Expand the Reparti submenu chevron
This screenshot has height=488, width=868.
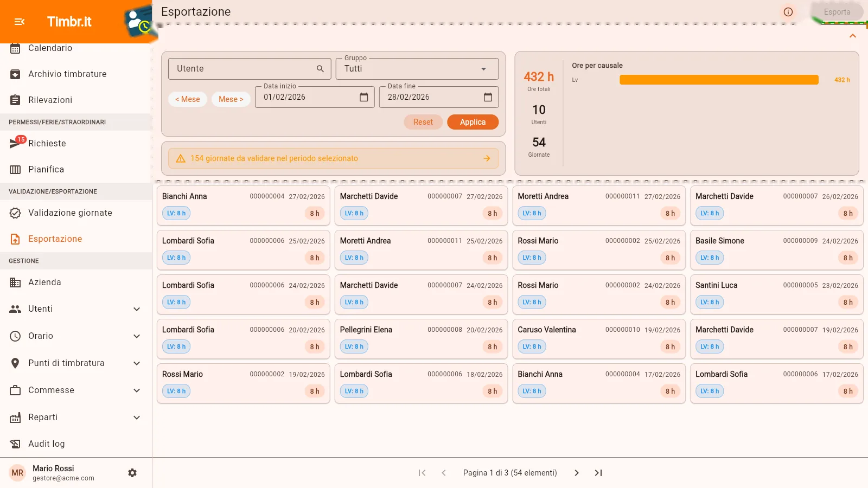[x=137, y=418]
